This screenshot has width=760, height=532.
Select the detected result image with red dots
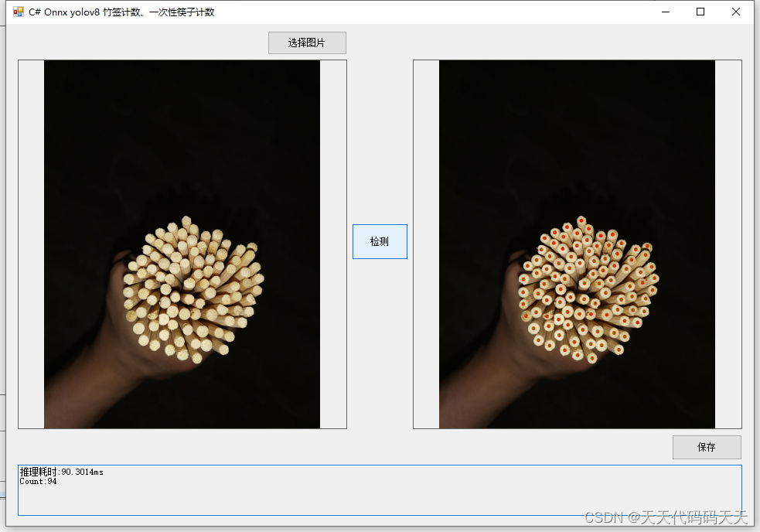click(578, 244)
